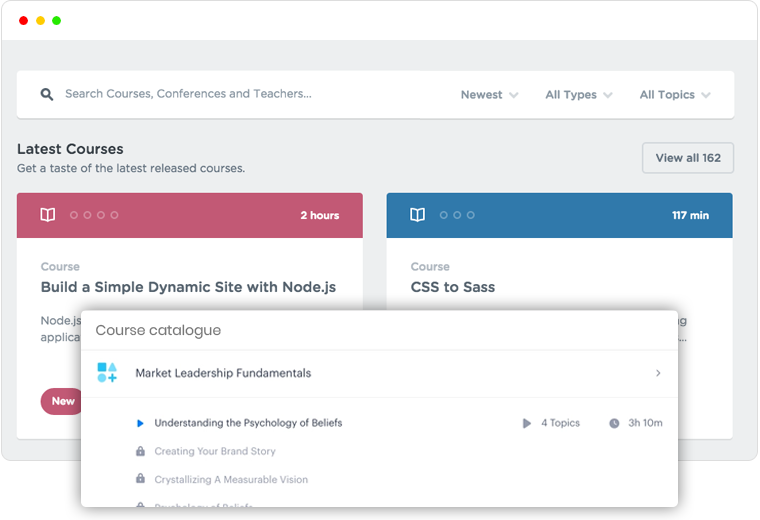
Task: Click the Course catalogue heading
Action: click(x=158, y=331)
